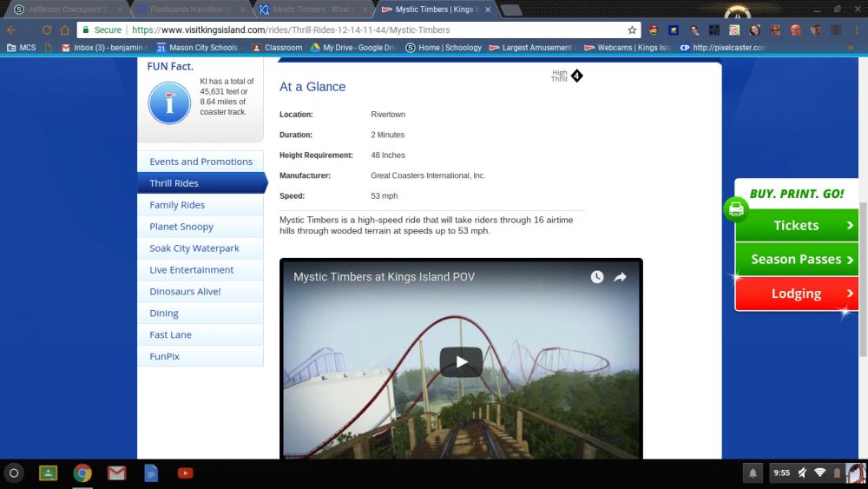Switch to the Jefferson Checkpoint tab

[x=67, y=10]
